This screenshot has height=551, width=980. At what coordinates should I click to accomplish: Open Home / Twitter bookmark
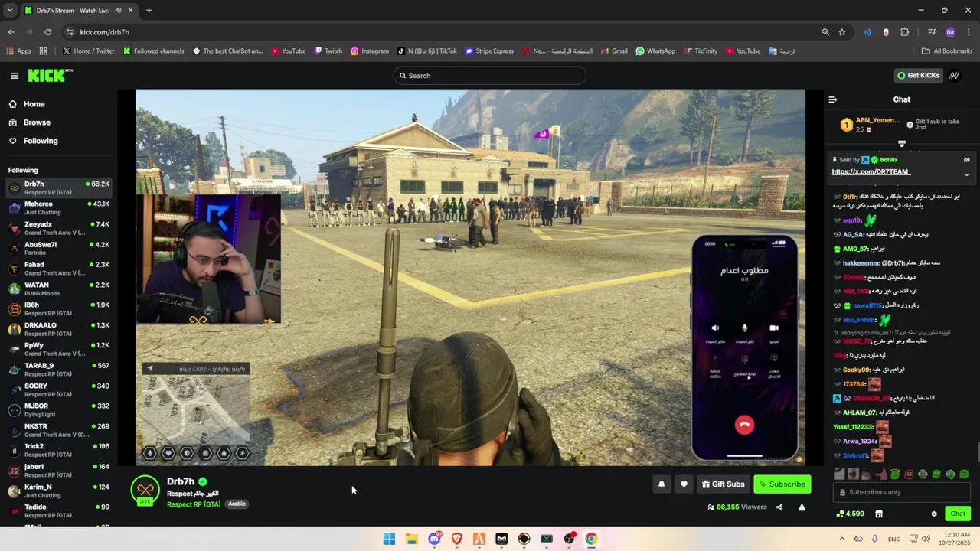click(x=88, y=51)
